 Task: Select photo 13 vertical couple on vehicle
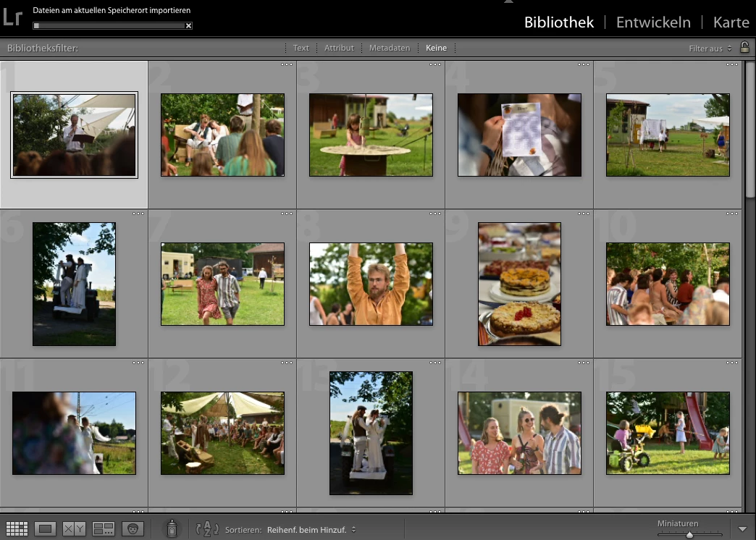click(x=371, y=433)
